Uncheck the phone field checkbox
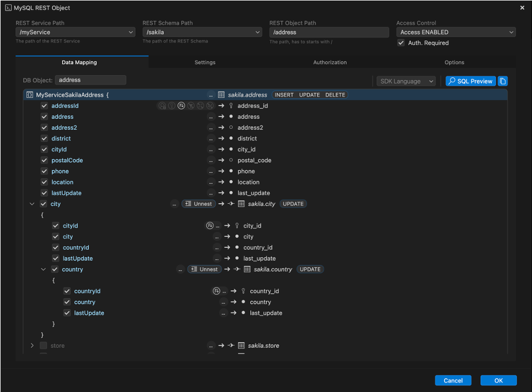 coord(44,171)
